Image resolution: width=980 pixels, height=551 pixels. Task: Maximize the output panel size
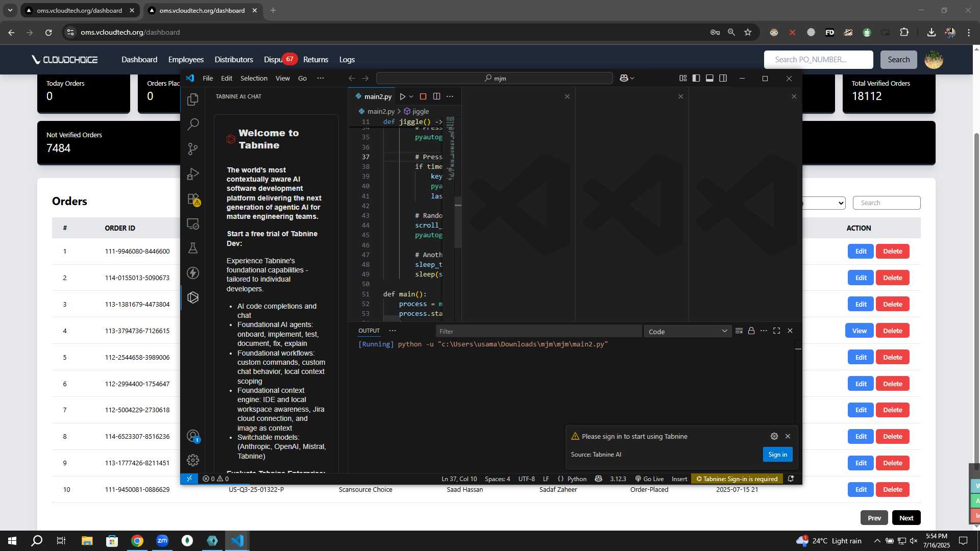776,331
